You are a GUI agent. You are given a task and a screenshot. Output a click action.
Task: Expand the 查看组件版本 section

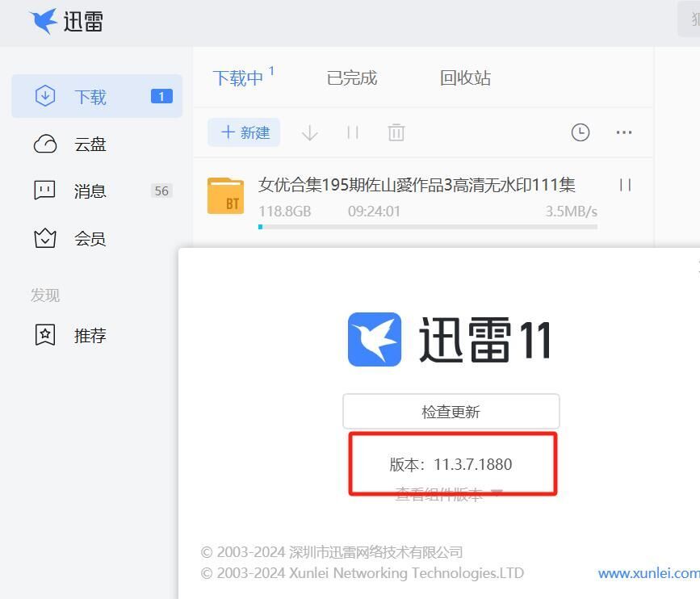pyautogui.click(x=449, y=494)
